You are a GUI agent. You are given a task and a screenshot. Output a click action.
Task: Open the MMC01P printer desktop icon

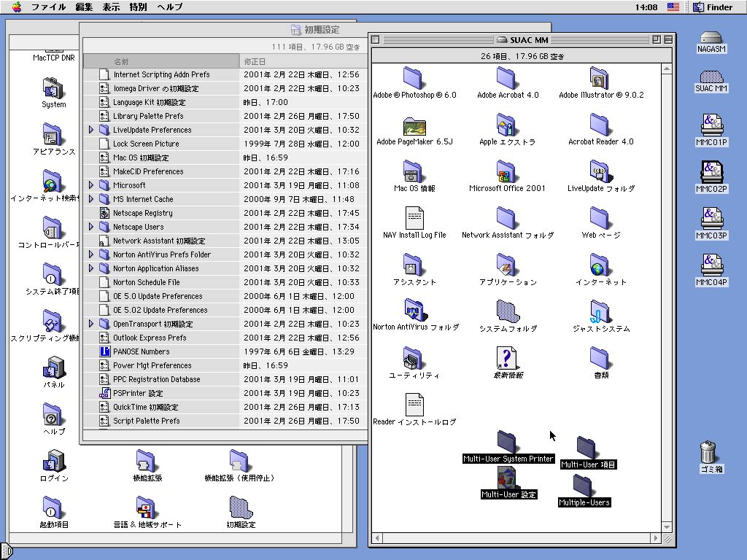711,125
